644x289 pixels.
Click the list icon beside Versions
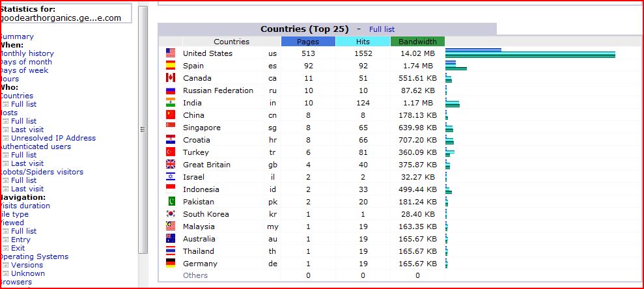5,265
